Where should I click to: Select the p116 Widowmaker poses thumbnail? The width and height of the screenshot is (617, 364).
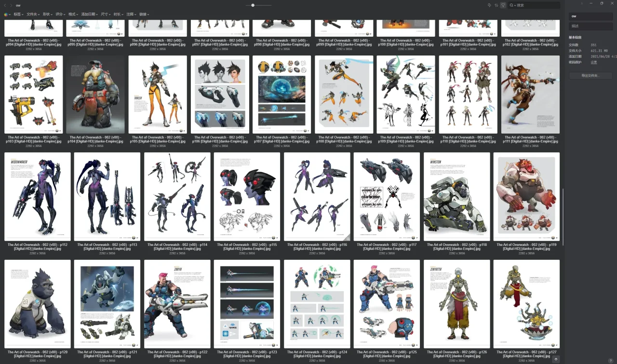tap(317, 197)
